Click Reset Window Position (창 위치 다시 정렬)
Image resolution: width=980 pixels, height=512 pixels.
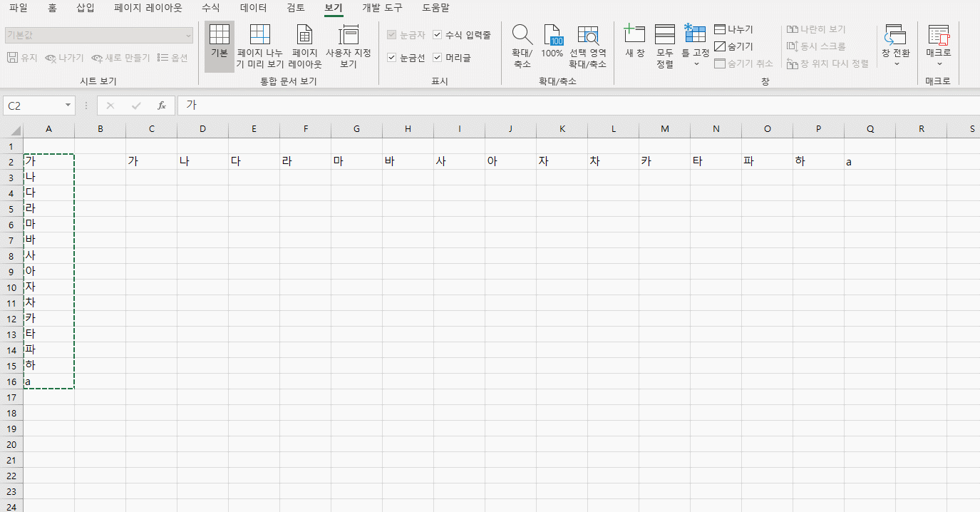(x=827, y=63)
